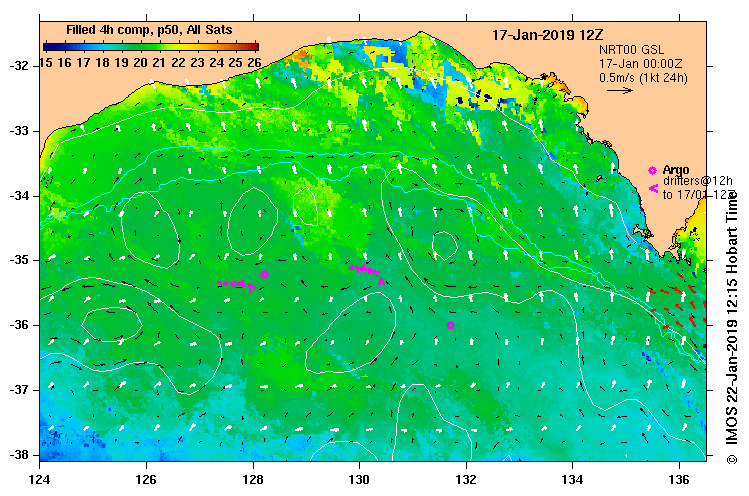Viewport: 749px width, 496px height.
Task: Click the 0.5m/s reference scale arrow
Action: (620, 90)
